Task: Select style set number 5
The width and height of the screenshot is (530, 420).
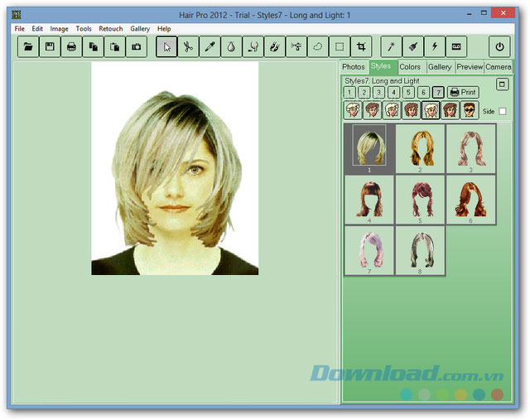Action: coord(408,92)
